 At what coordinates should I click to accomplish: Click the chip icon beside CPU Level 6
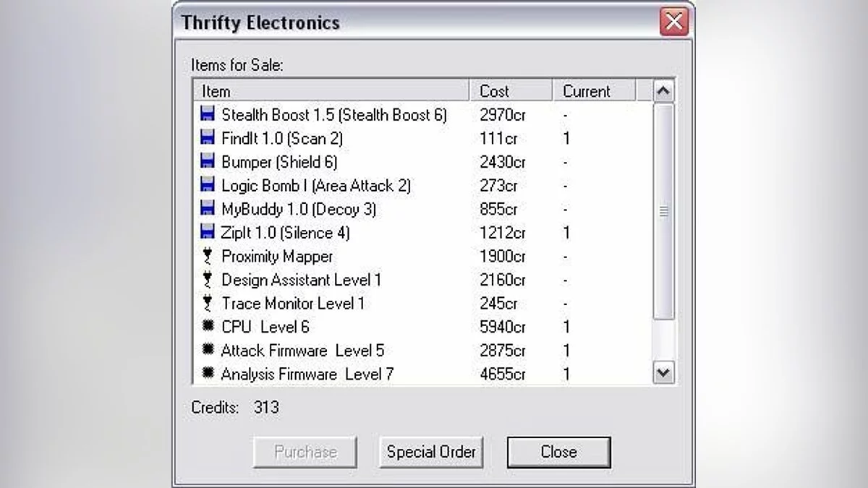(x=208, y=326)
